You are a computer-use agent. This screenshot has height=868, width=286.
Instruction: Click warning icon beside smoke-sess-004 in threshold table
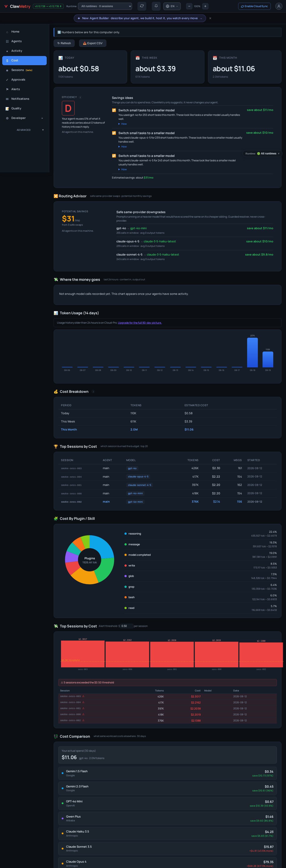pos(83,702)
